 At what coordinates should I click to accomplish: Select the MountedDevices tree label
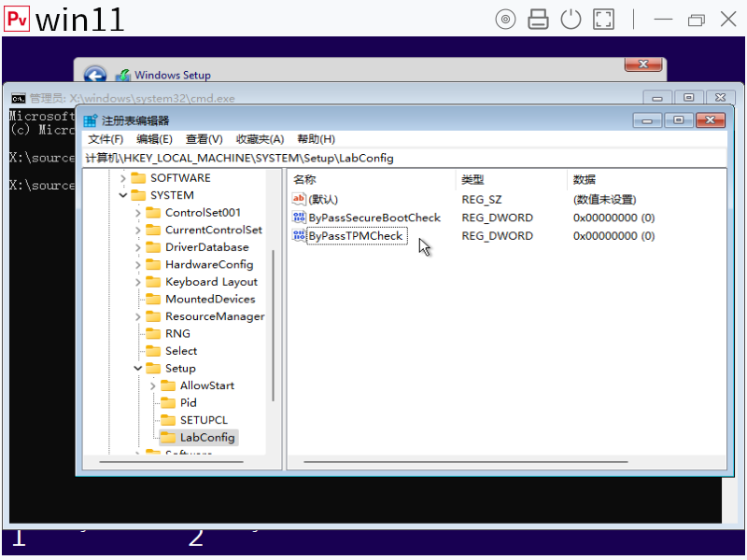click(x=210, y=299)
